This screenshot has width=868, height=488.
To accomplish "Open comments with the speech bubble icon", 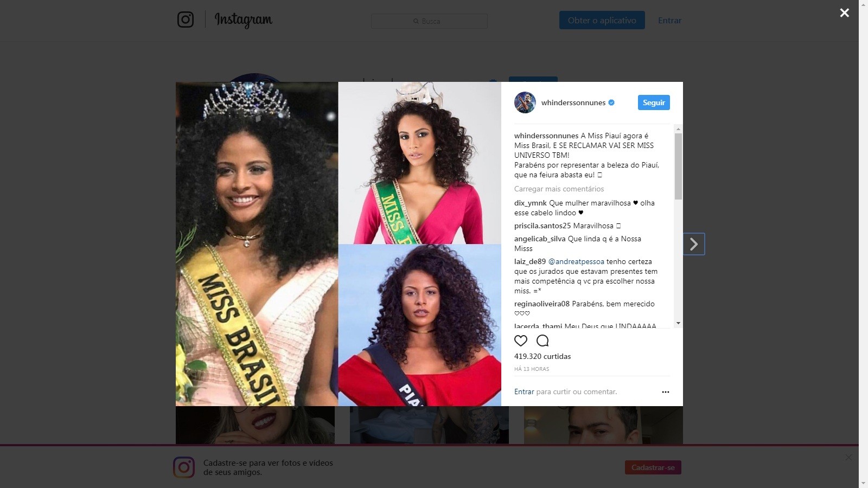I will [542, 341].
